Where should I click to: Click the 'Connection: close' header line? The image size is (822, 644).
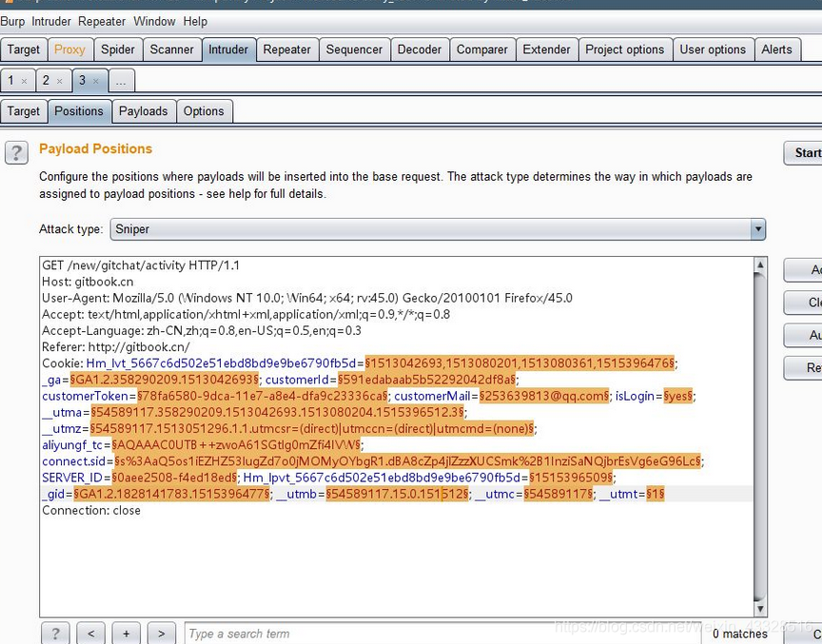(91, 511)
